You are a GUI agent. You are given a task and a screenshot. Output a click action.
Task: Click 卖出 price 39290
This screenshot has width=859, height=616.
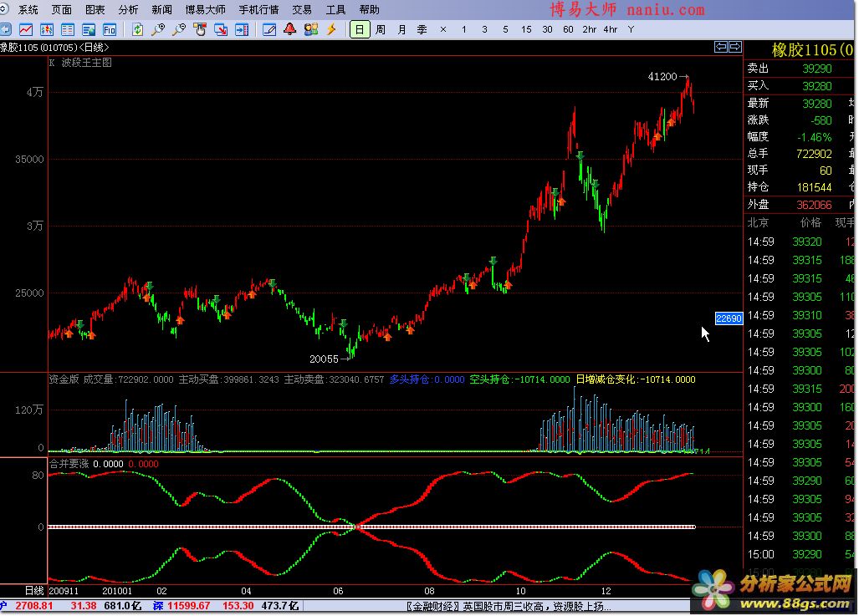817,69
